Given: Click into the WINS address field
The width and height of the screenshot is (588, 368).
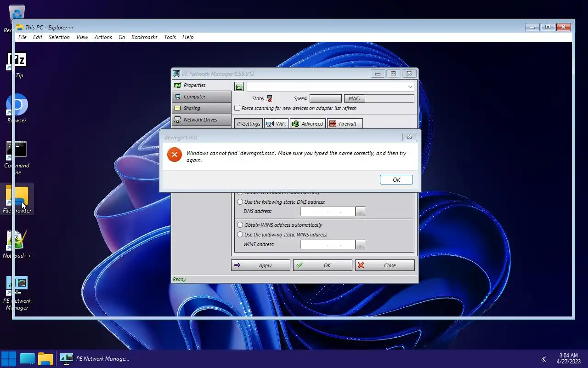Looking at the screenshot, I should coord(328,245).
